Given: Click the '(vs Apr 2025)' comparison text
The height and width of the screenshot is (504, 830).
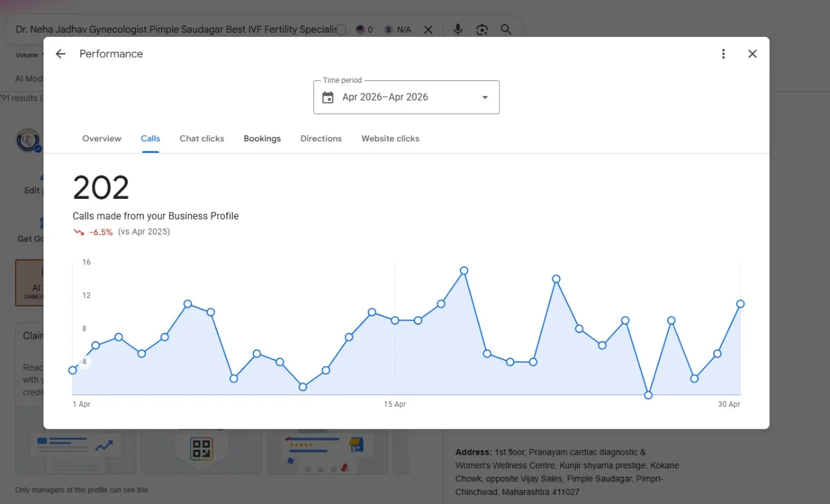Looking at the screenshot, I should pyautogui.click(x=144, y=232).
